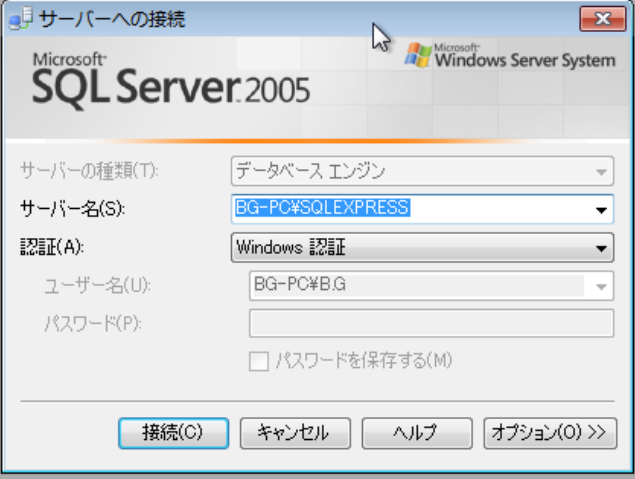Open the サーバー名 dropdown arrow
Screen dimensions: 635x479
601,210
